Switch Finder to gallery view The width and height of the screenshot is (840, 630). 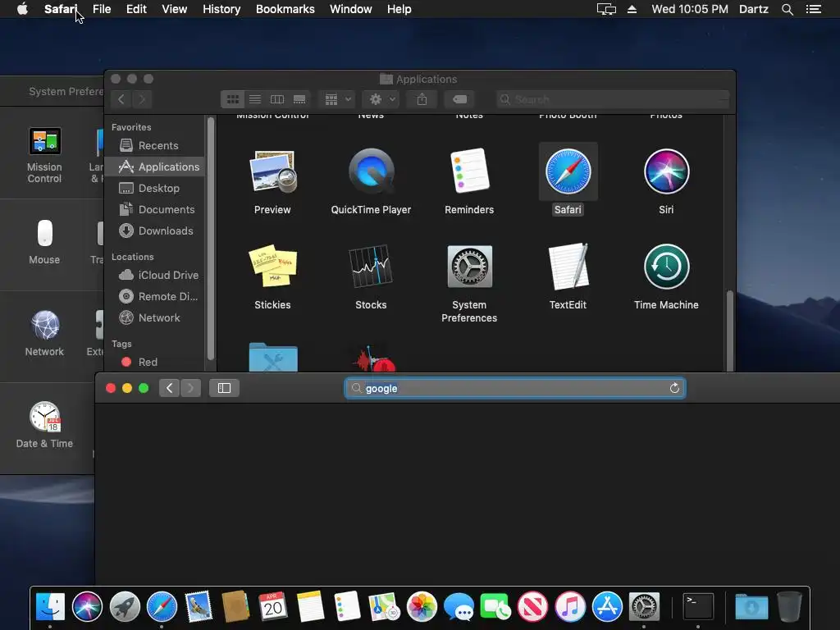coord(299,99)
